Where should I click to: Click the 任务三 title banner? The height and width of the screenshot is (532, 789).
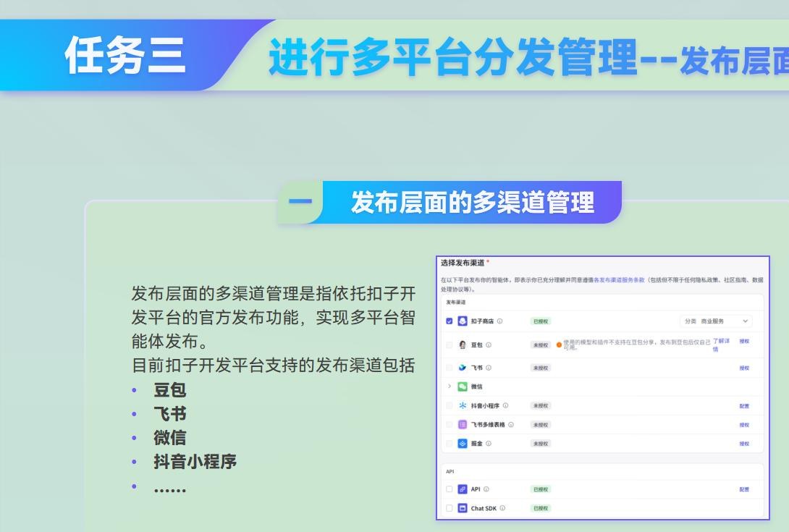[126, 55]
